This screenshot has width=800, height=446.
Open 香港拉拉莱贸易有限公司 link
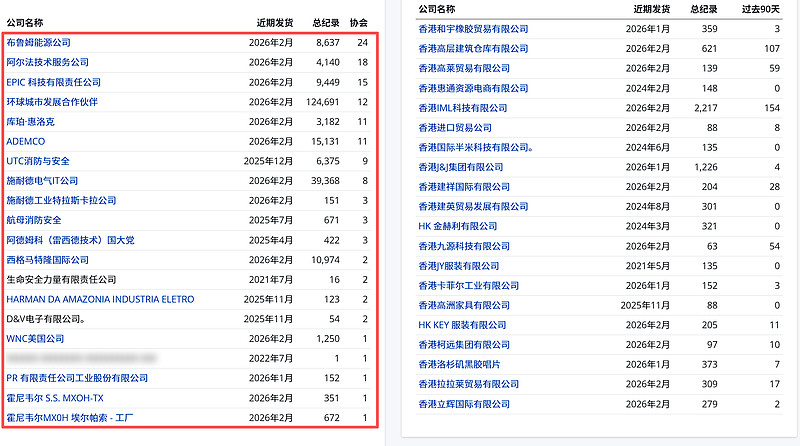click(468, 384)
